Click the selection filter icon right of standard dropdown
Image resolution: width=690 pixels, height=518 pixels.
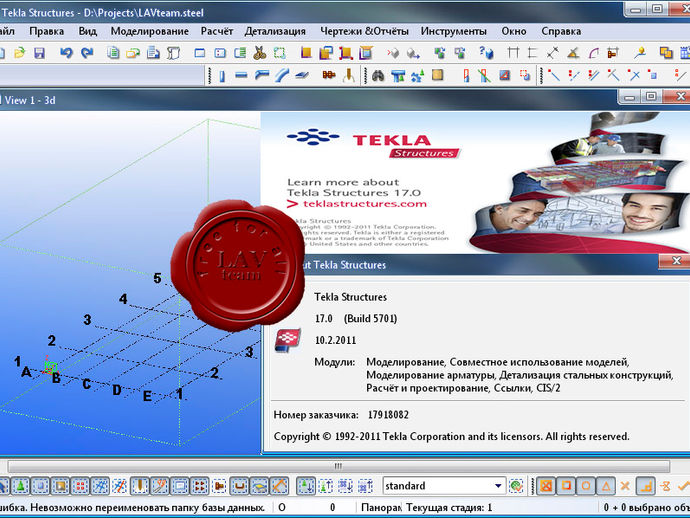[x=516, y=486]
